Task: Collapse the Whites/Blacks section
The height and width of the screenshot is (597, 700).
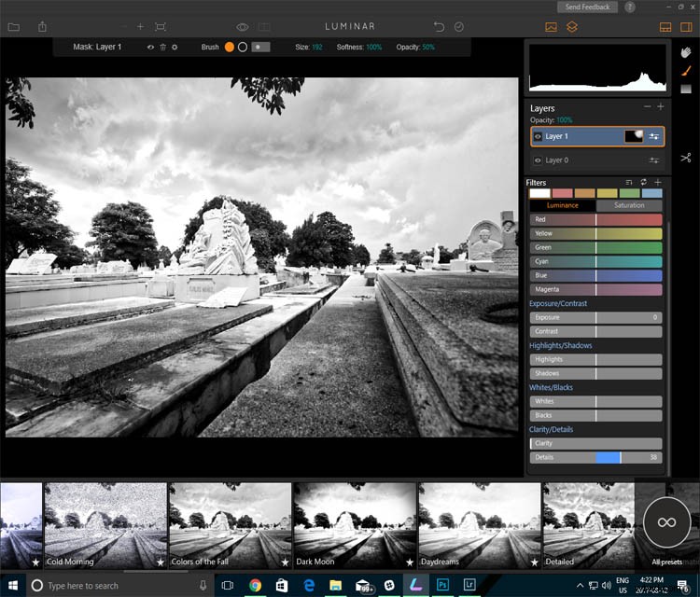Action: (551, 387)
